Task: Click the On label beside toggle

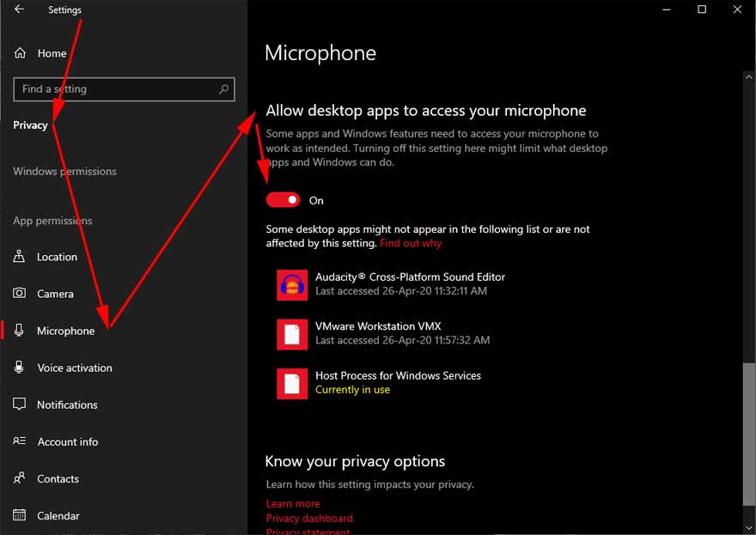Action: coord(316,201)
